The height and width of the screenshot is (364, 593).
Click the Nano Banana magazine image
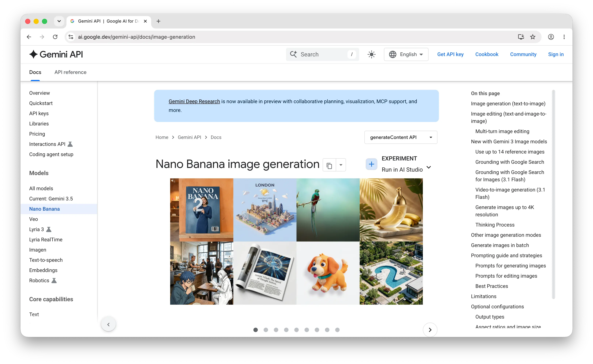pos(202,210)
